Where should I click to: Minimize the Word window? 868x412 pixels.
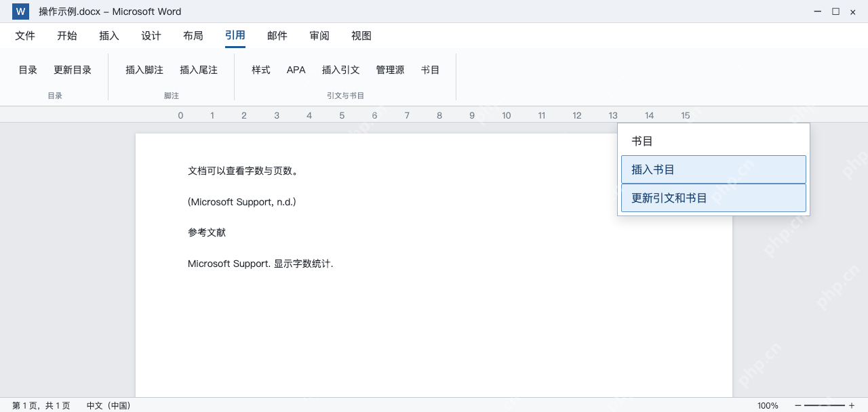pos(818,12)
